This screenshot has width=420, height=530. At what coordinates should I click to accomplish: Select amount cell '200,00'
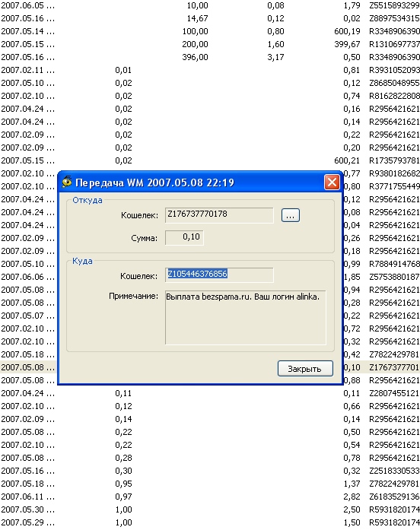pos(195,44)
